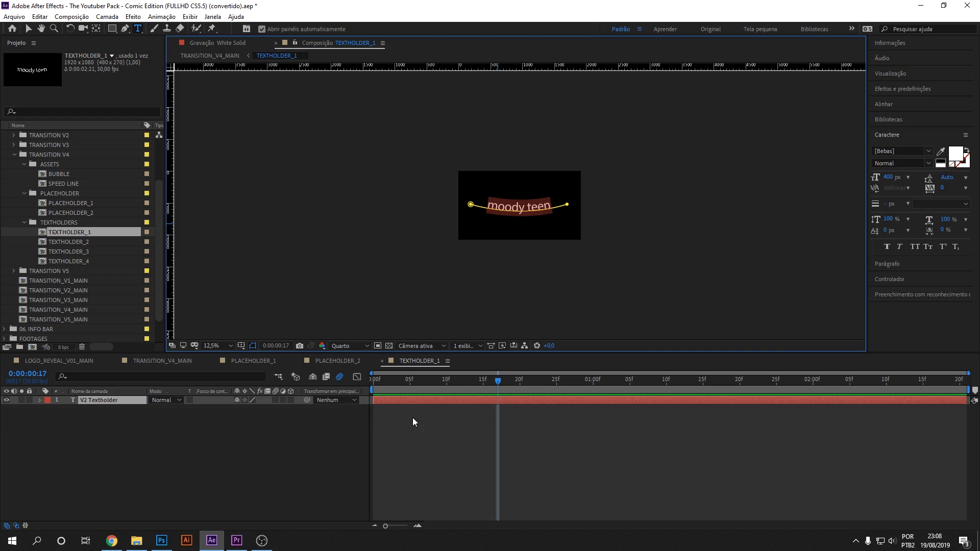
Task: Open the Quarto resolution dropdown
Action: pyautogui.click(x=350, y=345)
